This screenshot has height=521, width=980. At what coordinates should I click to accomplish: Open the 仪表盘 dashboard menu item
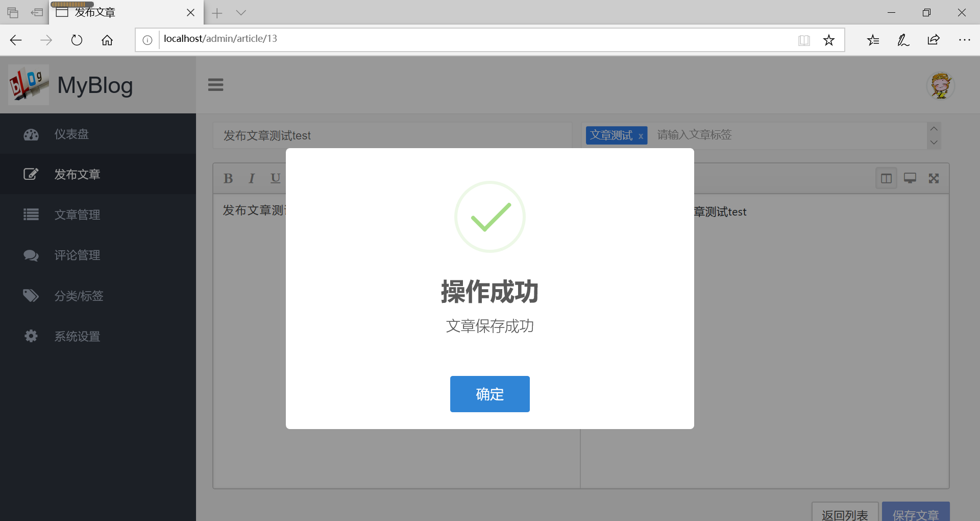(98, 134)
